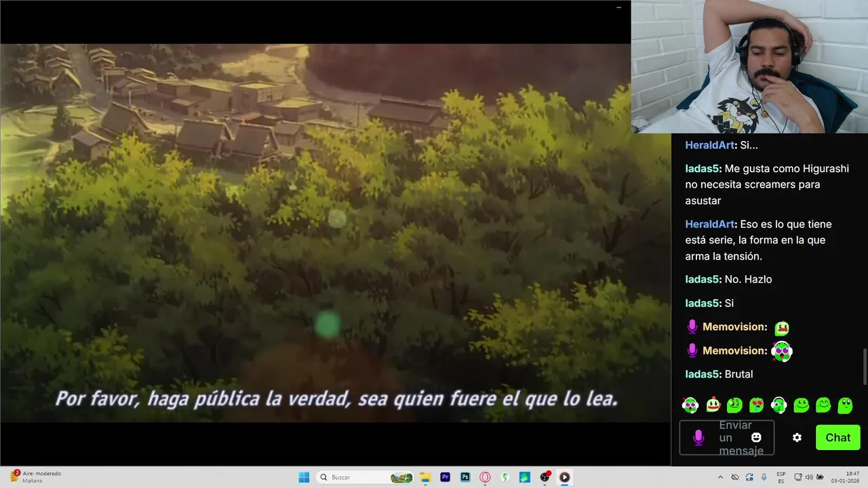Open network status tray icon
Viewport: 868px width, 488px height.
[798, 477]
